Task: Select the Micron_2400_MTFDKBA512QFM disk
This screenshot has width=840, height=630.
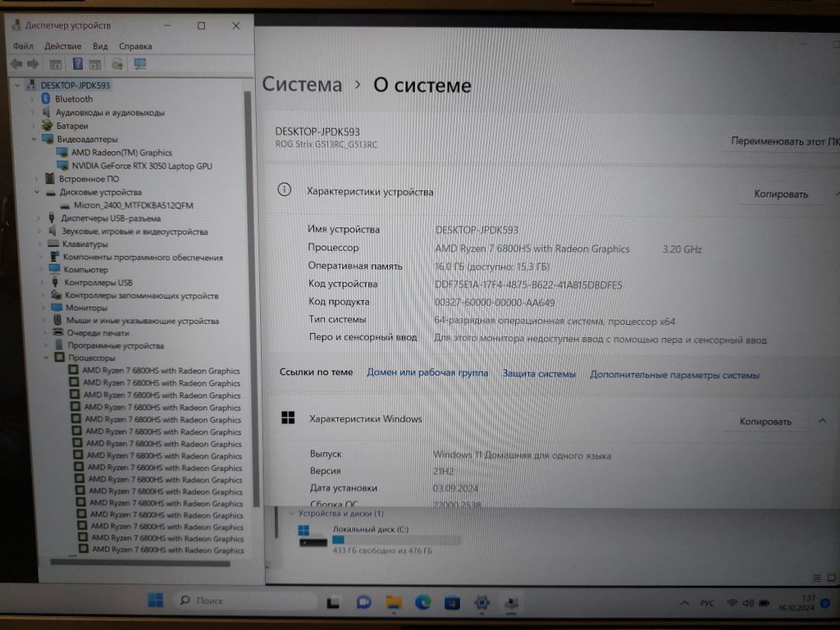Action: [x=134, y=205]
